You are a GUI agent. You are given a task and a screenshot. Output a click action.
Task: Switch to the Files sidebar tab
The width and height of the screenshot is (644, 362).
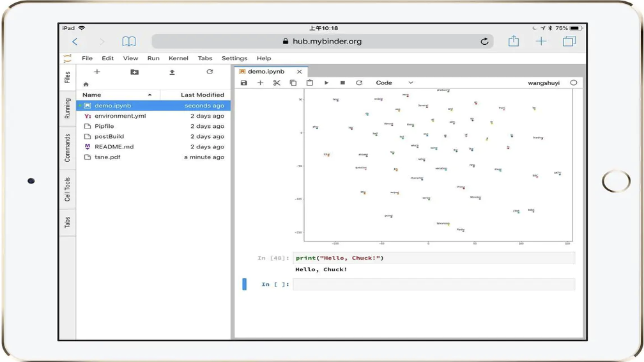tap(67, 77)
